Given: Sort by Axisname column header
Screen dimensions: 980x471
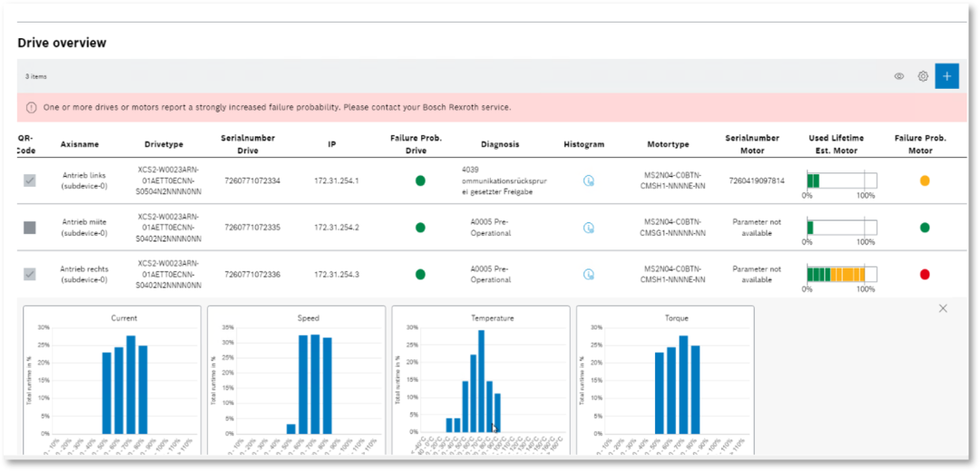Looking at the screenshot, I should pyautogui.click(x=79, y=144).
